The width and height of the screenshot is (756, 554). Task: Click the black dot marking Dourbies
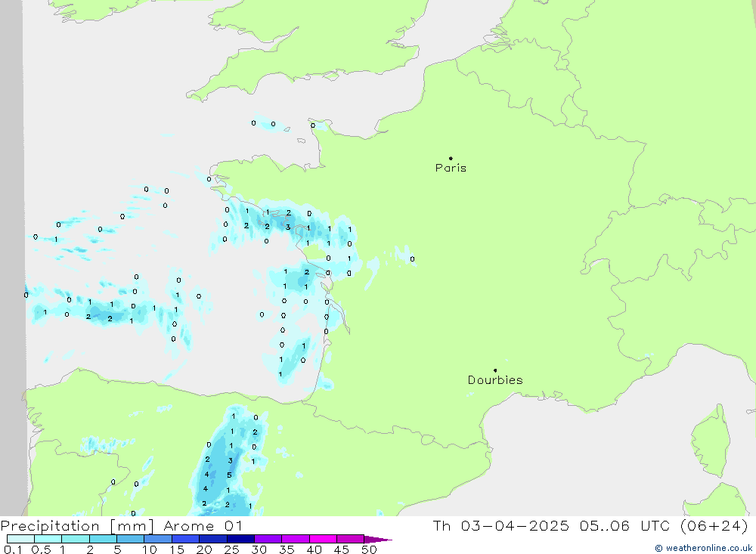pyautogui.click(x=495, y=370)
